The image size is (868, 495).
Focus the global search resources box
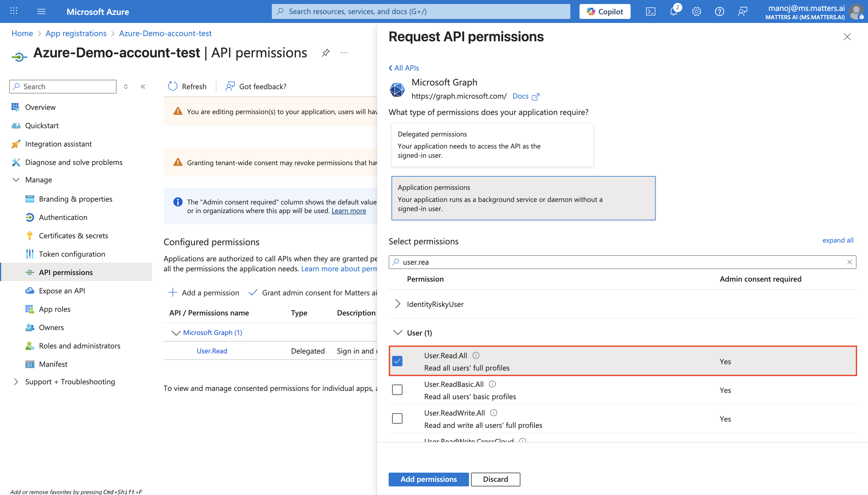coord(421,11)
